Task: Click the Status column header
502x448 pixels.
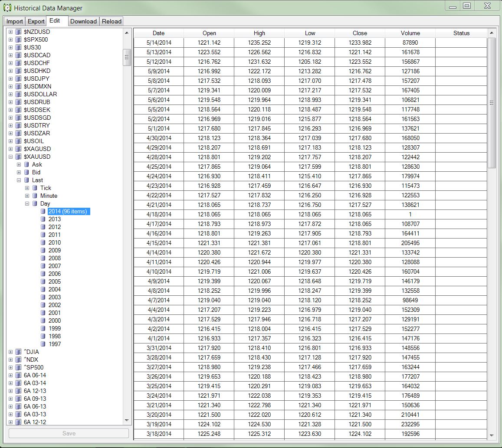Action: 461,33
